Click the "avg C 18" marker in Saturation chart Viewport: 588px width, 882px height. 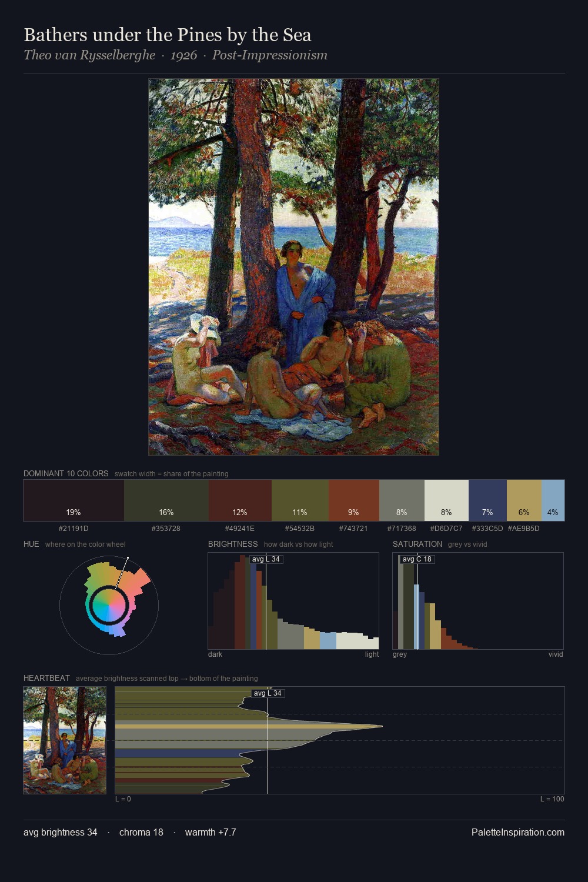(x=417, y=559)
